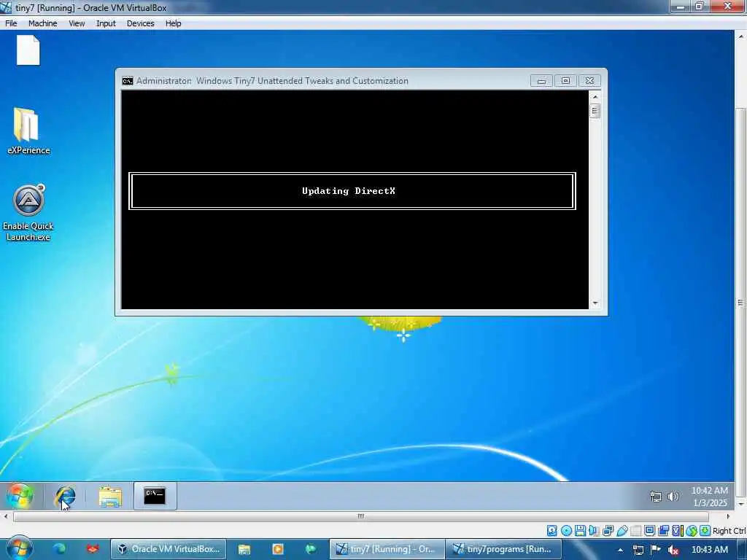Click the orange media player host taskbar icon
This screenshot has height=560, width=747.
coord(278,549)
